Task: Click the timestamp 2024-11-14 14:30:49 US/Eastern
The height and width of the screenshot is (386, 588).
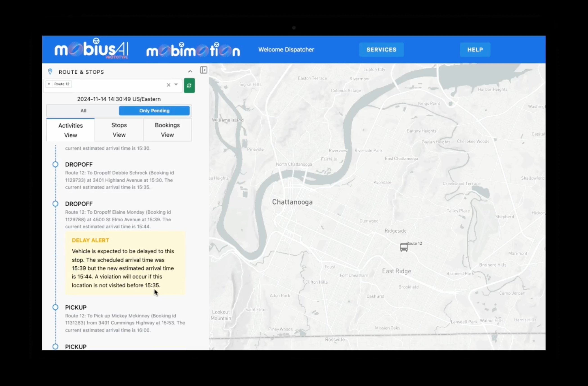Action: click(119, 99)
